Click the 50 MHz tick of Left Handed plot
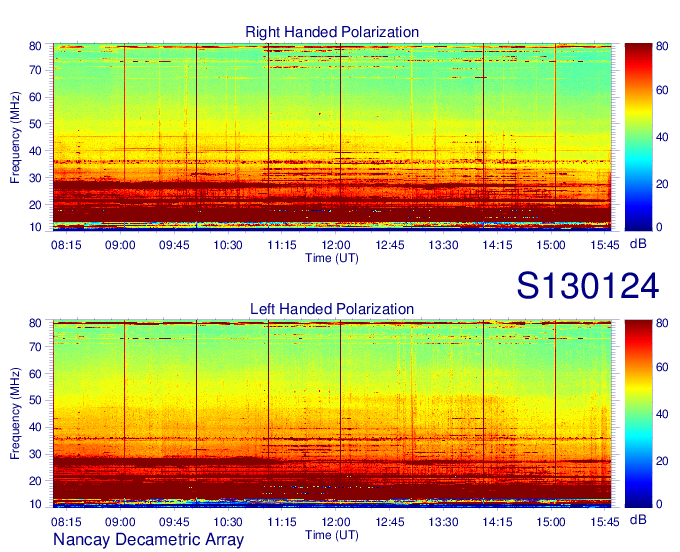 (x=35, y=401)
